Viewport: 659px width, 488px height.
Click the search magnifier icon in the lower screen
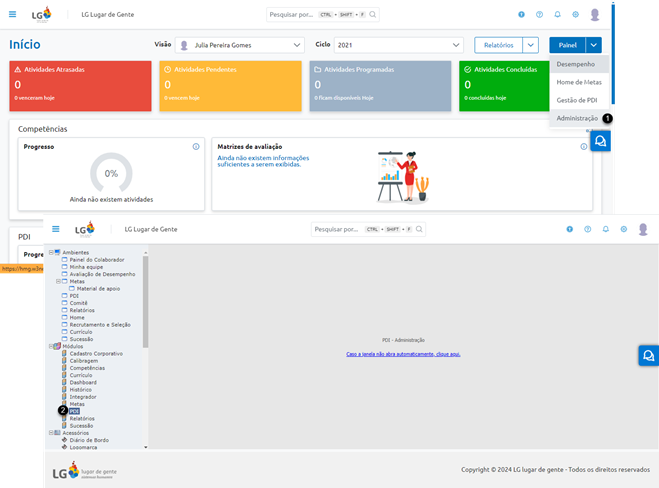[x=419, y=229]
